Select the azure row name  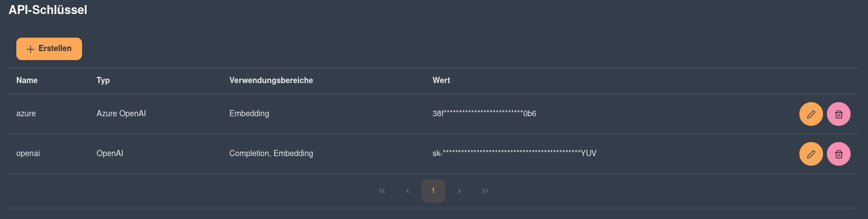click(26, 113)
